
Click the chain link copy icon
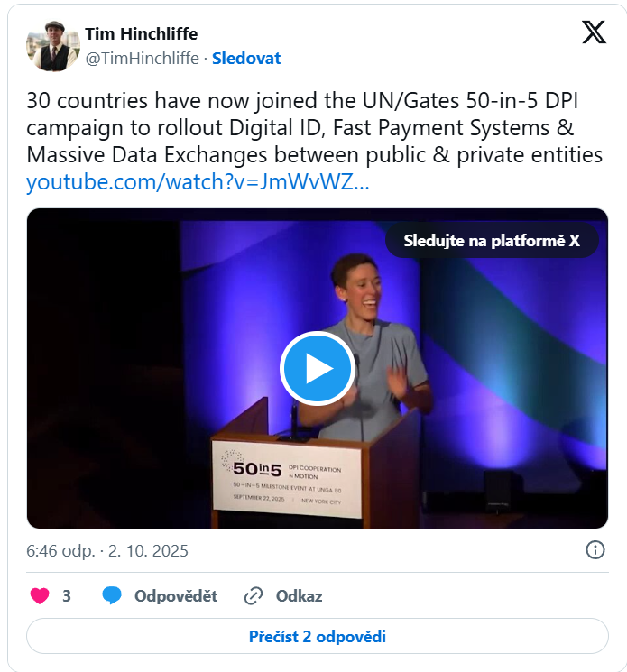tap(254, 596)
